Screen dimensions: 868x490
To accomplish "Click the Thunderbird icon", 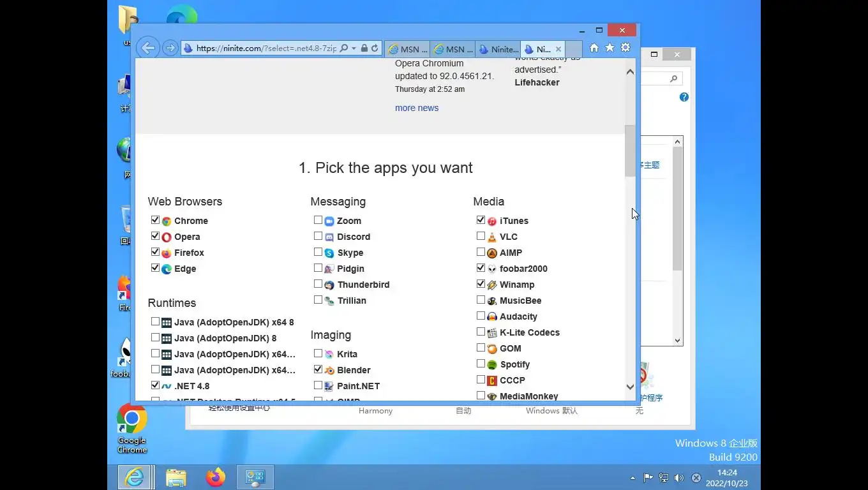I will tap(329, 285).
